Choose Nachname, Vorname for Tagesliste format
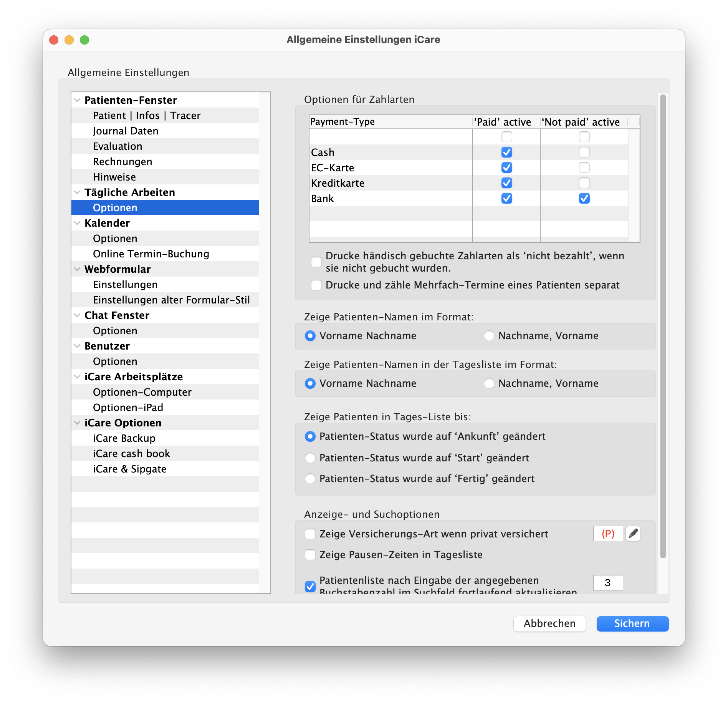This screenshot has height=703, width=728. [489, 383]
